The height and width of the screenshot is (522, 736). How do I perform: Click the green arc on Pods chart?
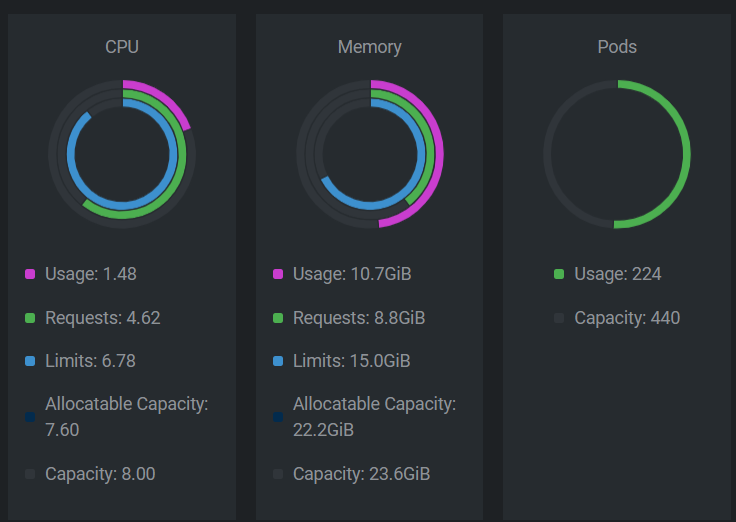click(x=686, y=155)
